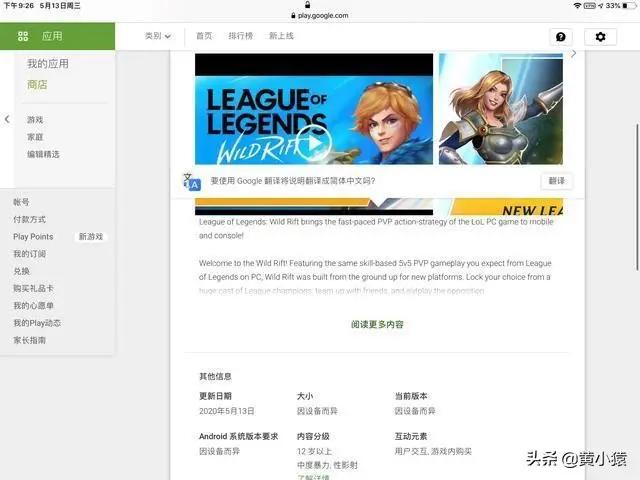Screen dimensions: 640x480
Task: Open 我的Play动态 activity link
Action: click(37, 323)
